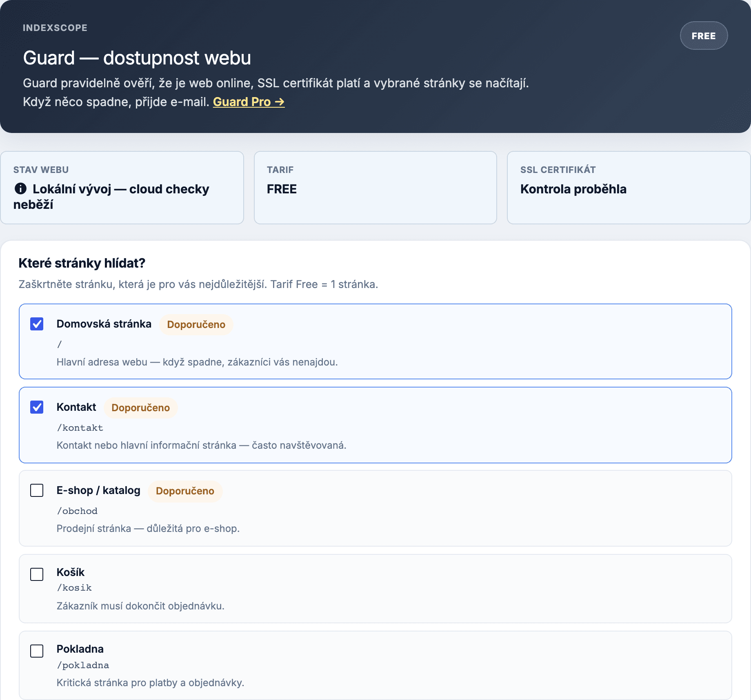Viewport: 751px width, 700px height.
Task: Click the Doporučeno badge next to E-shop / katalog
Action: 185,491
